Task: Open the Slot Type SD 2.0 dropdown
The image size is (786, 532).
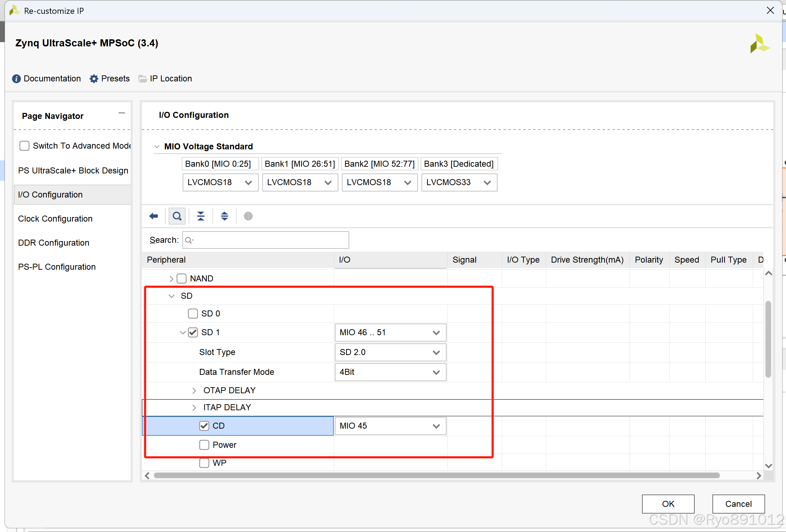Action: 390,352
